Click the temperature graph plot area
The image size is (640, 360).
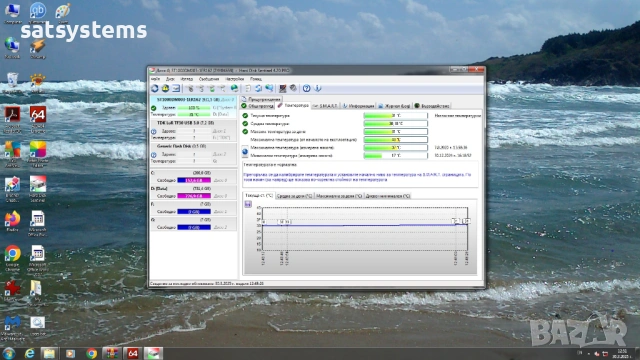coord(365,229)
